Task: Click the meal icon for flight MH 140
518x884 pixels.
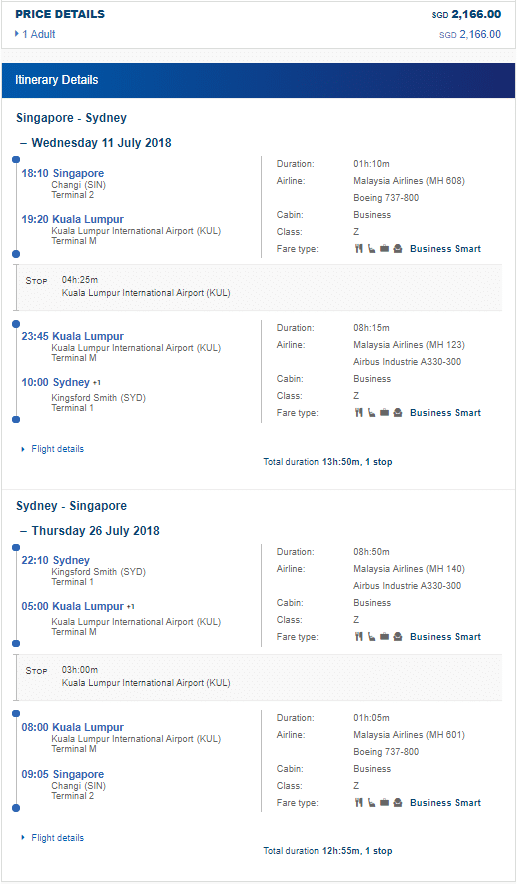Action: pos(358,637)
